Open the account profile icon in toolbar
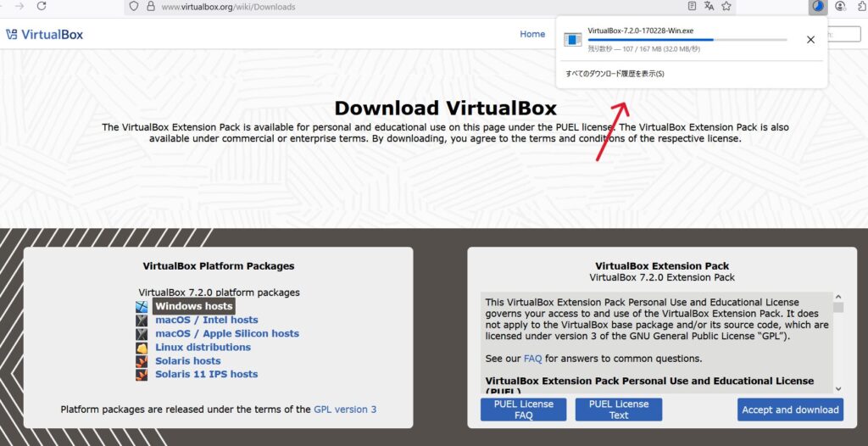The image size is (868, 446). click(x=841, y=6)
